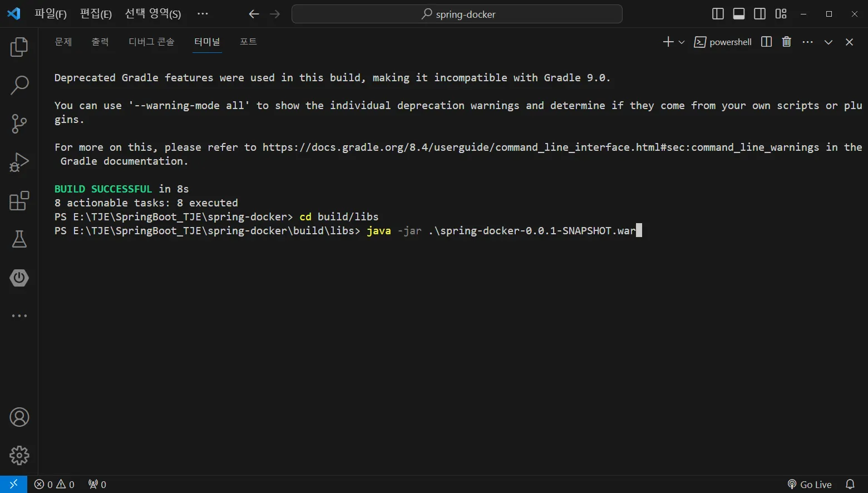
Task: Click Go Live in status bar
Action: (x=810, y=485)
